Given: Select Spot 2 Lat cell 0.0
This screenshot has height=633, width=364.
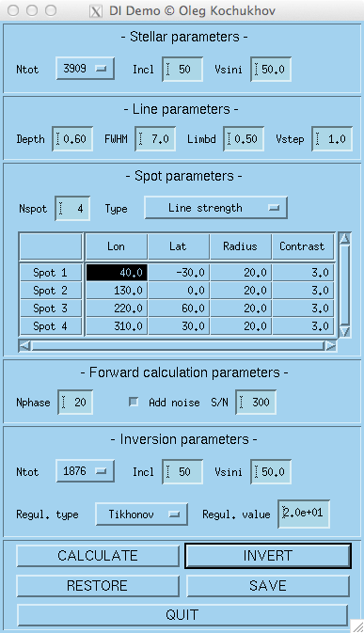Looking at the screenshot, I should [179, 291].
